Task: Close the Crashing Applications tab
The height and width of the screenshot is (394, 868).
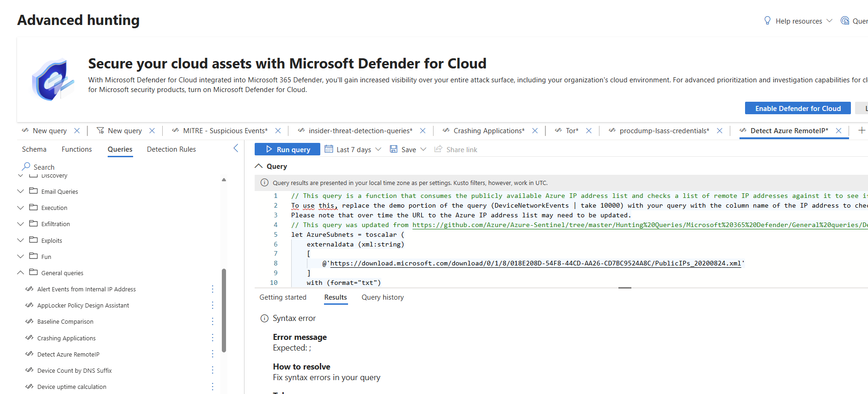Action: click(x=535, y=131)
